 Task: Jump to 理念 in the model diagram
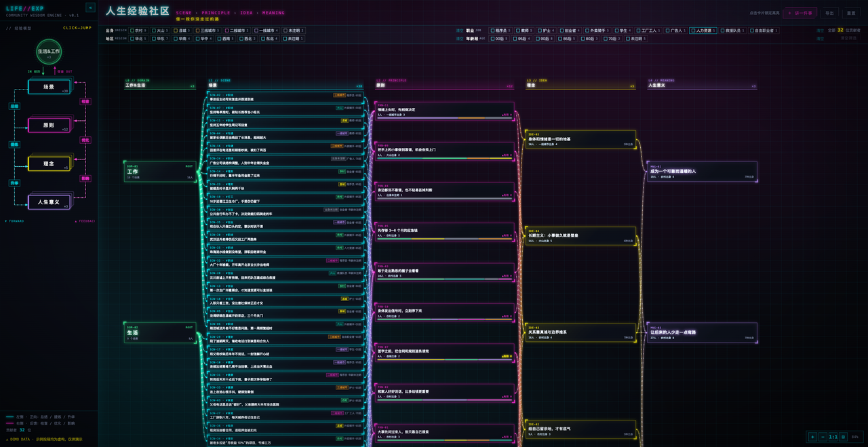click(49, 163)
